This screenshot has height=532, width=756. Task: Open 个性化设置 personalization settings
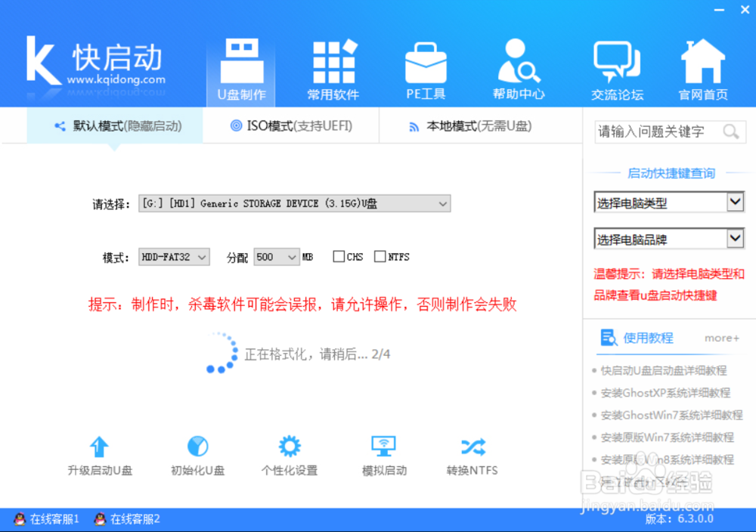click(x=289, y=453)
